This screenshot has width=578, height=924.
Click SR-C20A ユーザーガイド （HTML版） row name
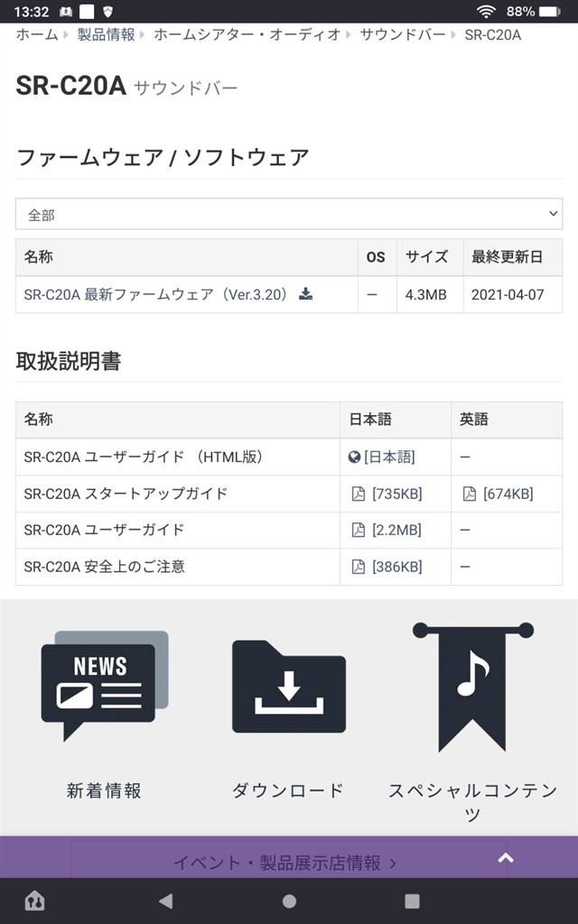pyautogui.click(x=144, y=457)
